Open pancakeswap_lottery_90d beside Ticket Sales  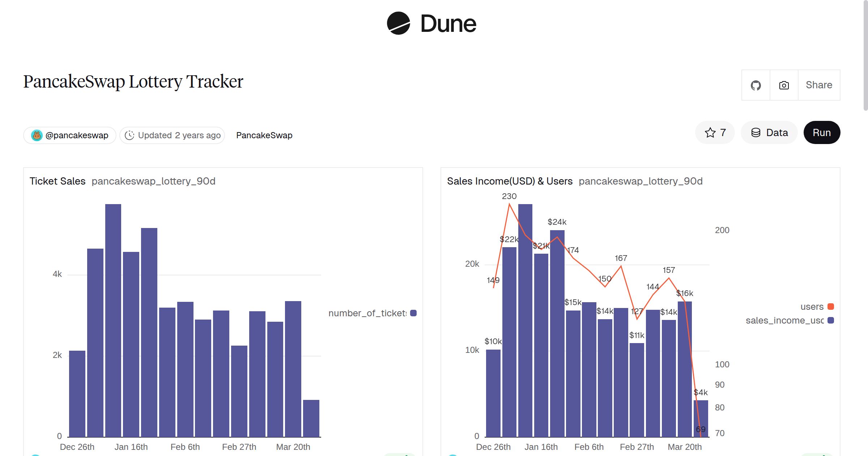pos(154,181)
